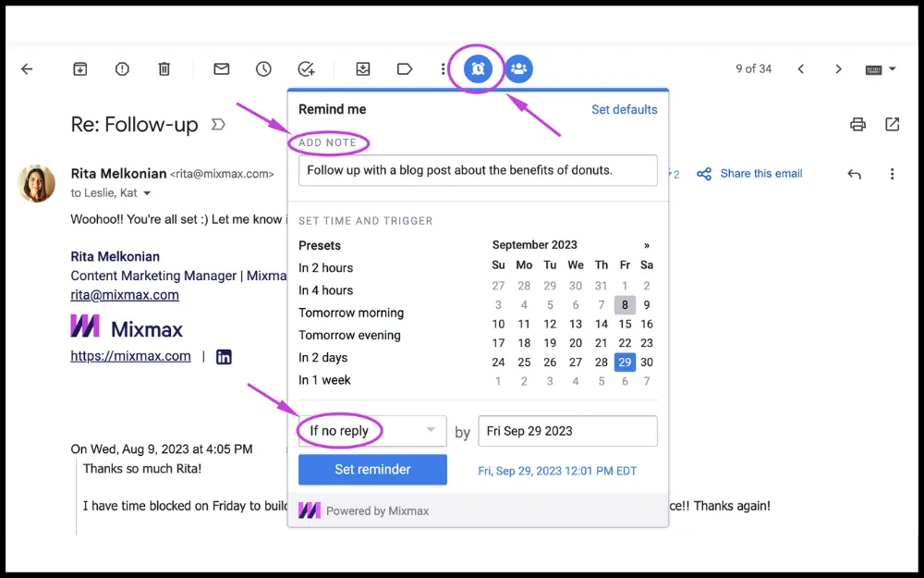The image size is (924, 578).
Task: Expand input tools dropdown arrow
Action: pos(893,69)
